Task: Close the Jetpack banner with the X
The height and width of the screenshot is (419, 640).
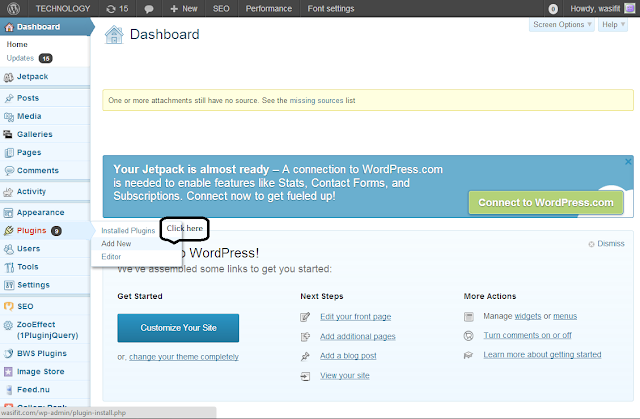Action: point(628,162)
